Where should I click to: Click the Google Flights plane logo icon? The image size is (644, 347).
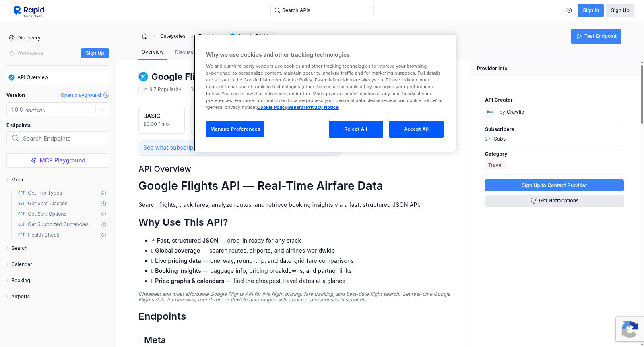(143, 77)
